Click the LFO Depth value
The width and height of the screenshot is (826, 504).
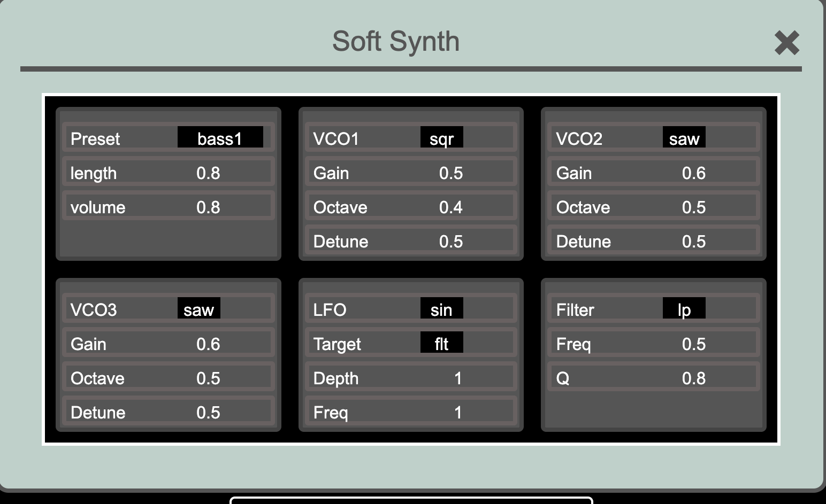pyautogui.click(x=457, y=378)
